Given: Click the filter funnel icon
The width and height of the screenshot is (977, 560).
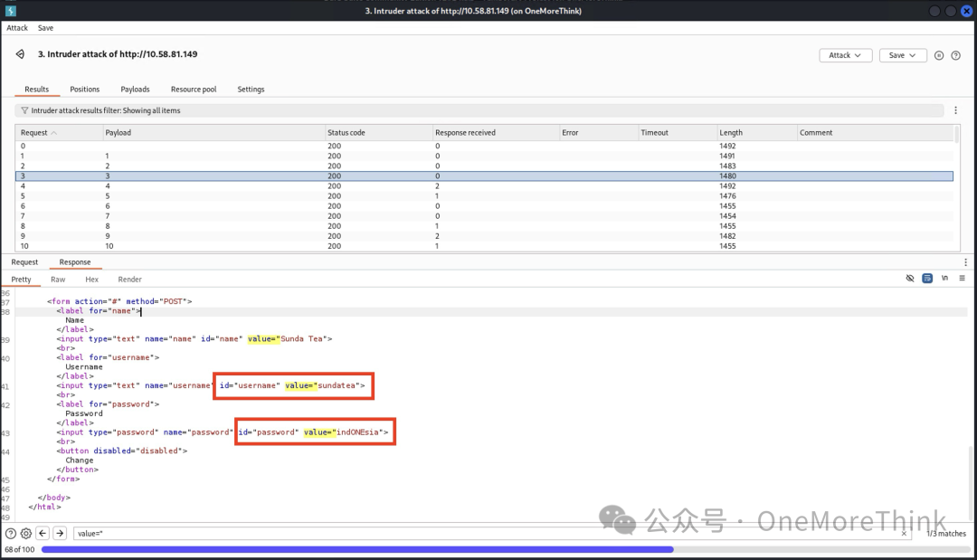Looking at the screenshot, I should [24, 110].
